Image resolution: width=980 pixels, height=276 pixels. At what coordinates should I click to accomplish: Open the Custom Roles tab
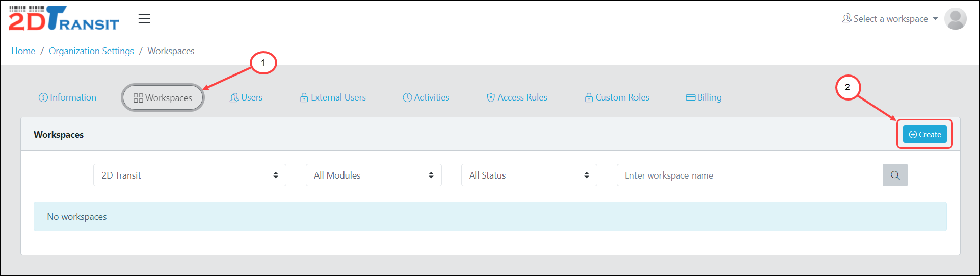617,97
